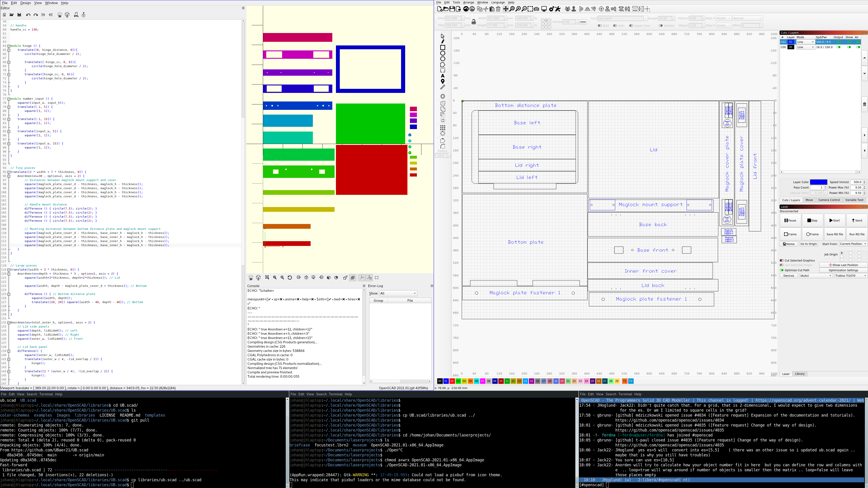This screenshot has height=488, width=868.
Task: Click the blue Layer Color swatch
Action: point(818,182)
